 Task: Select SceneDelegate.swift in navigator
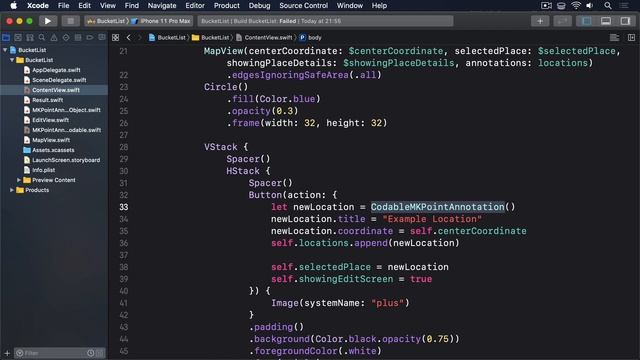click(59, 80)
